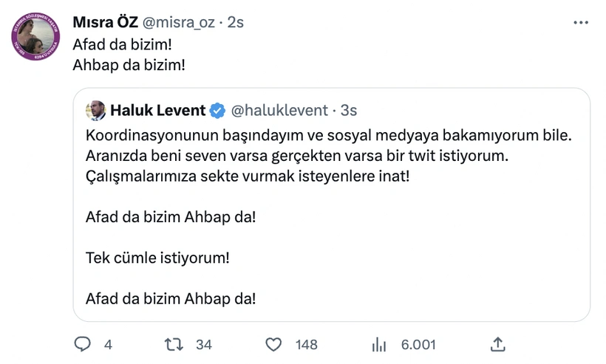Viewport: 606px width, 364px height.
Task: Click the share upload icon
Action: 498,344
